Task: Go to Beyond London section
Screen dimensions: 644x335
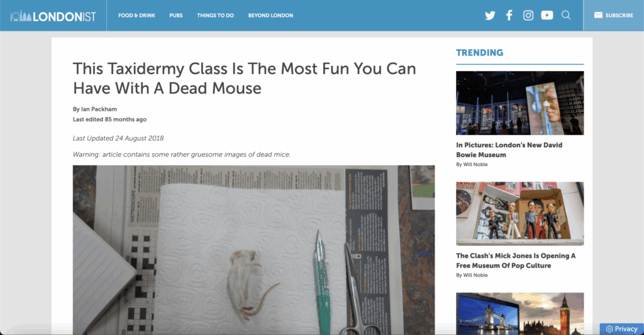Action: click(270, 16)
